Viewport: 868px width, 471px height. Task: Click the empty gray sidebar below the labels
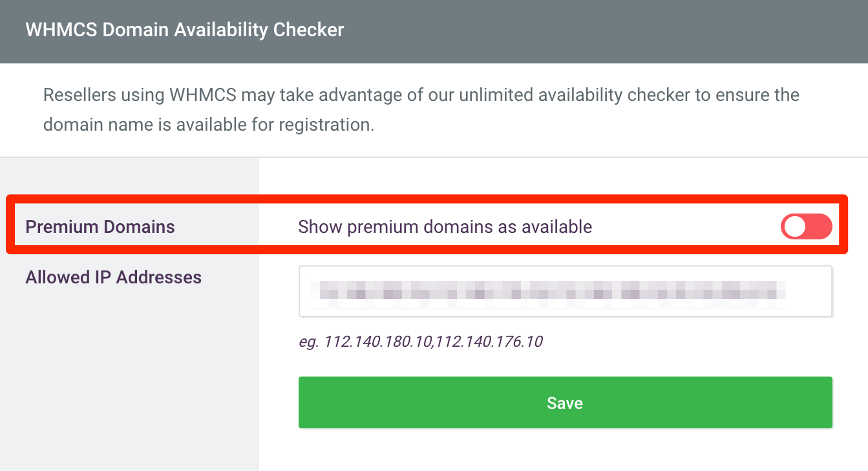[x=129, y=388]
